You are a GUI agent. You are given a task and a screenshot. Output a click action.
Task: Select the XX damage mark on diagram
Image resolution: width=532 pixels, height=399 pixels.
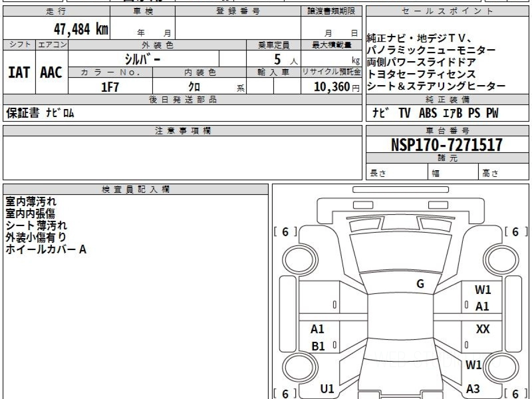click(x=483, y=329)
